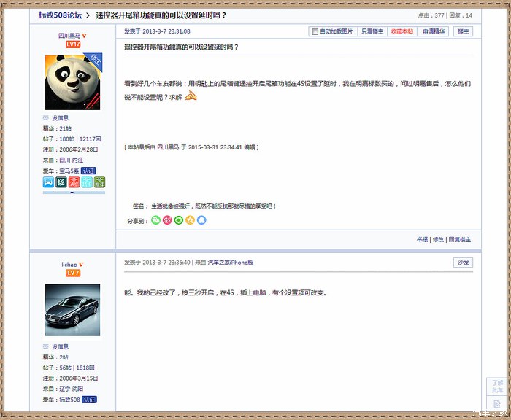Bookmark thread with 收藏本帖
The height and width of the screenshot is (420, 511).
click(x=401, y=32)
